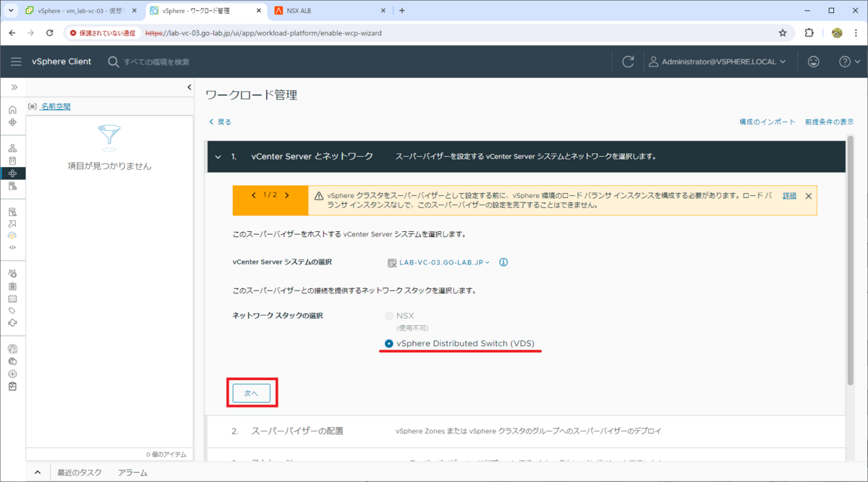The image size is (868, 482).
Task: Open Hybrid Cloud Services cloud icon
Action: point(12,236)
